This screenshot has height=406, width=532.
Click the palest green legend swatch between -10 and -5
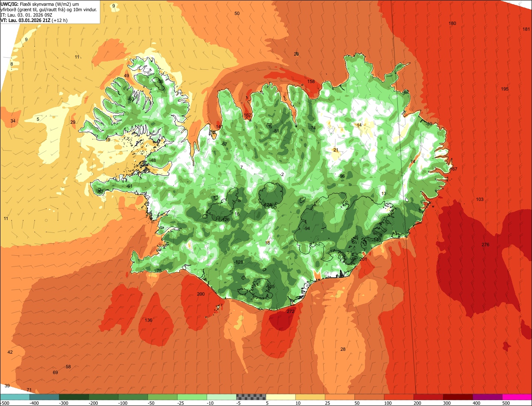pos(222,397)
